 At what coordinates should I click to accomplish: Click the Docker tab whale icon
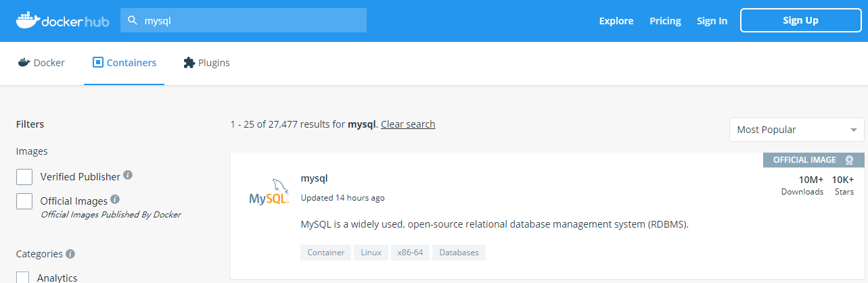pyautogui.click(x=24, y=62)
